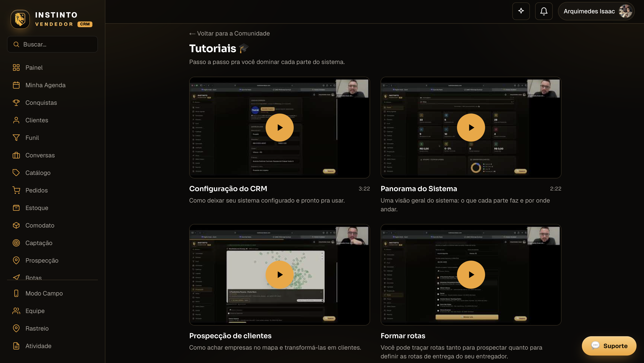This screenshot has width=644, height=363.
Task: Open Conquistas section
Action: [x=52, y=103]
